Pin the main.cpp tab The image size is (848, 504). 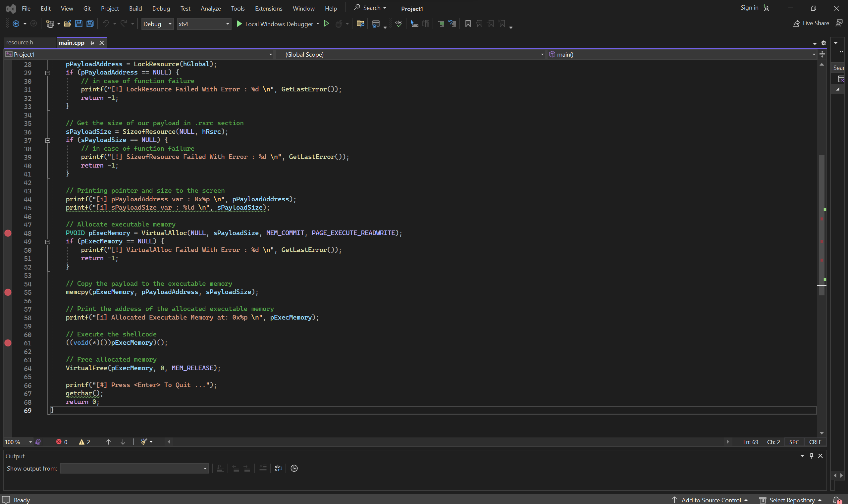pos(92,43)
